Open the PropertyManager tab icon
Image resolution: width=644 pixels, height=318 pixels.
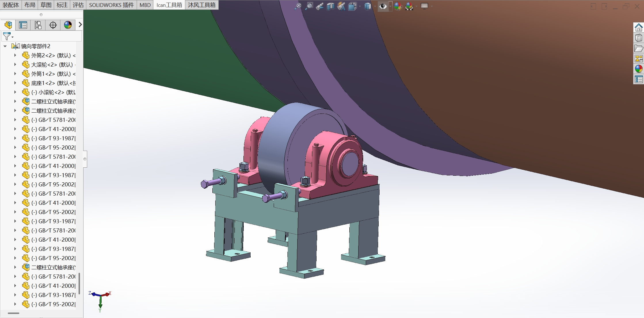[23, 25]
